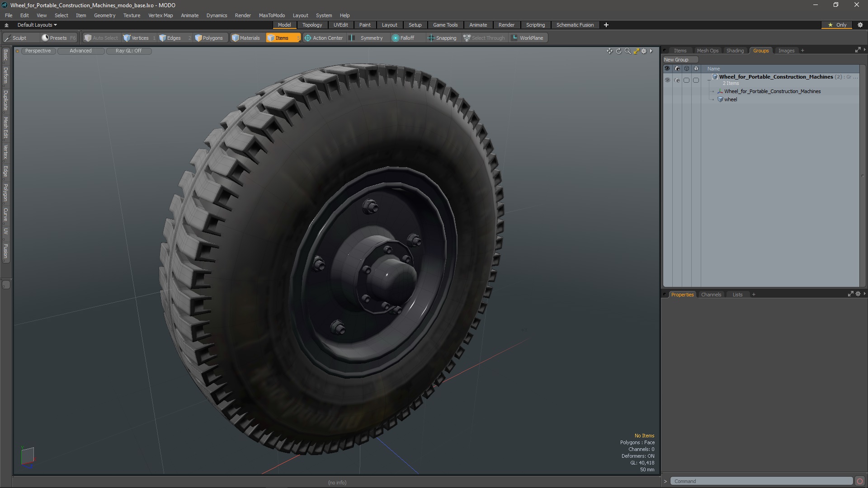This screenshot has height=488, width=868.
Task: Open the Advanced shading style dropdown
Action: tap(80, 51)
